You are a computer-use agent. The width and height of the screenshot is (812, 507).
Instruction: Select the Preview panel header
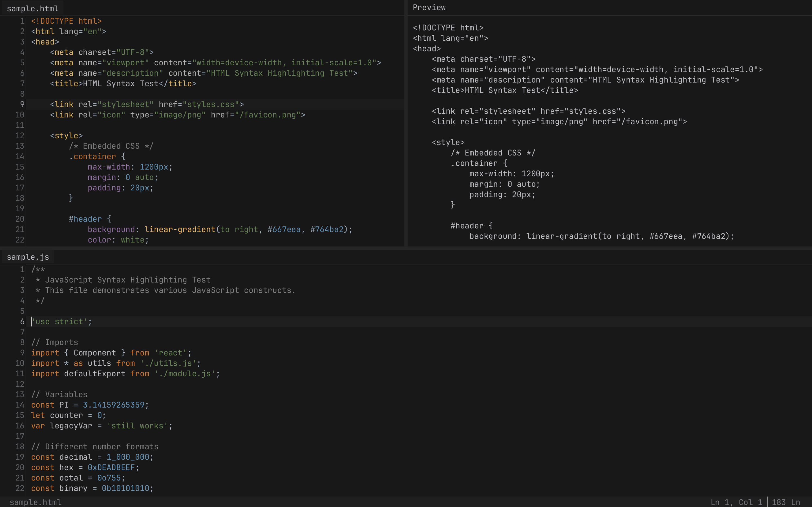tap(429, 7)
